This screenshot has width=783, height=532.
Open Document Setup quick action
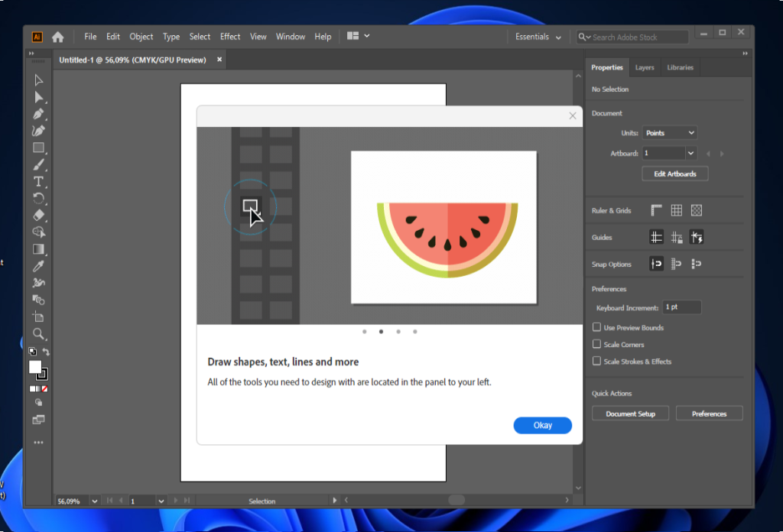point(630,414)
